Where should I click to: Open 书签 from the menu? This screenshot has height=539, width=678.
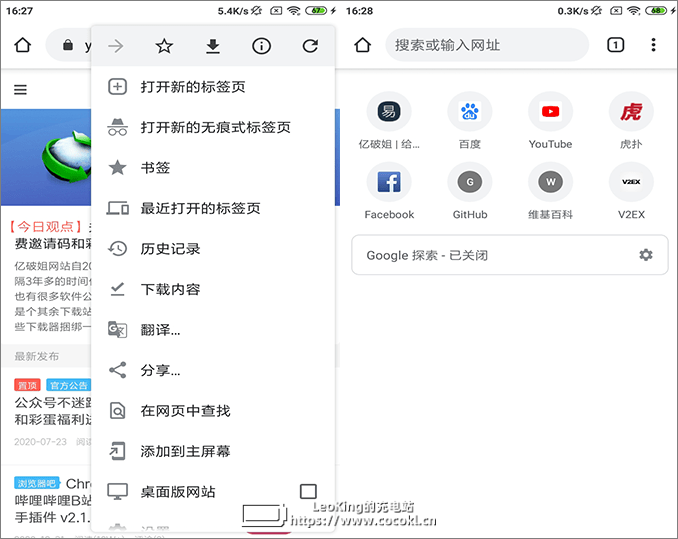(x=213, y=168)
